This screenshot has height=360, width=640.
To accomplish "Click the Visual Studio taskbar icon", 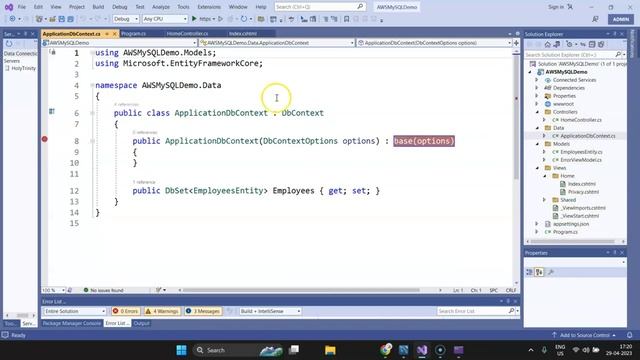I will (x=422, y=350).
